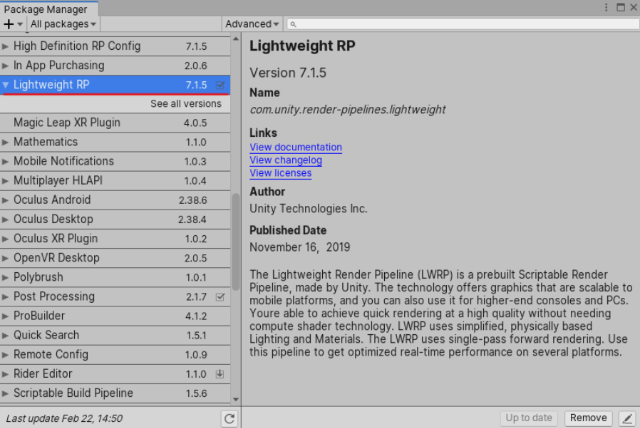Select the Mathematics package row
640x428 pixels.
point(115,142)
